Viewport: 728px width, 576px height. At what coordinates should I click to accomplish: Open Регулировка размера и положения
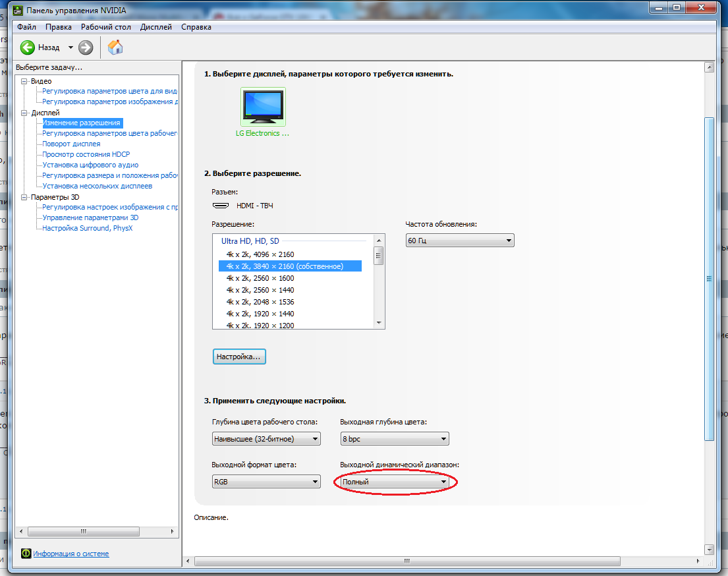coord(109,175)
